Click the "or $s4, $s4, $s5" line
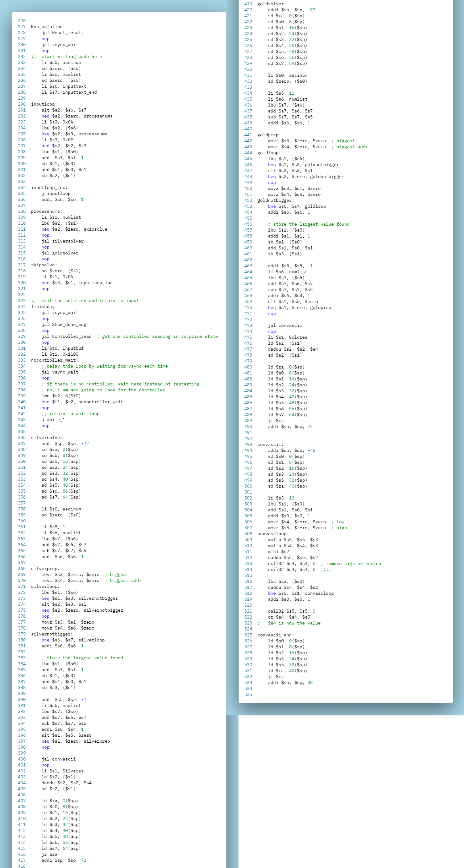The image size is (464, 868). (x=289, y=617)
